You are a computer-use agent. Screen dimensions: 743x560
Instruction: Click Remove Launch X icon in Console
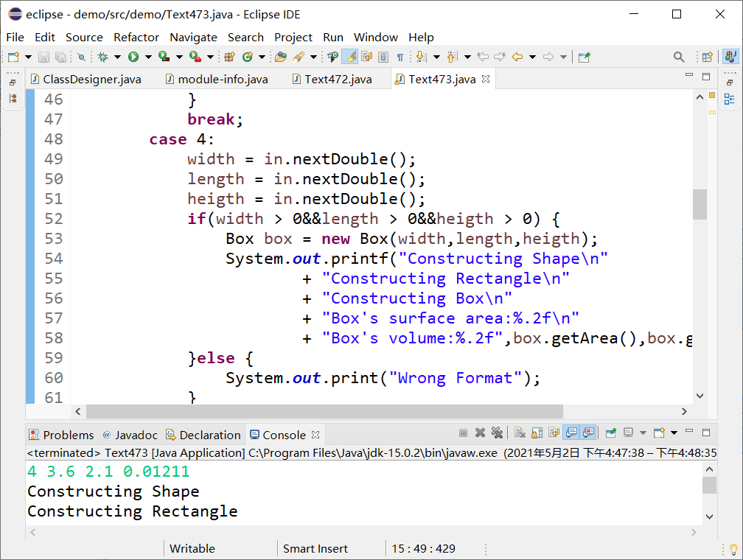[480, 433]
